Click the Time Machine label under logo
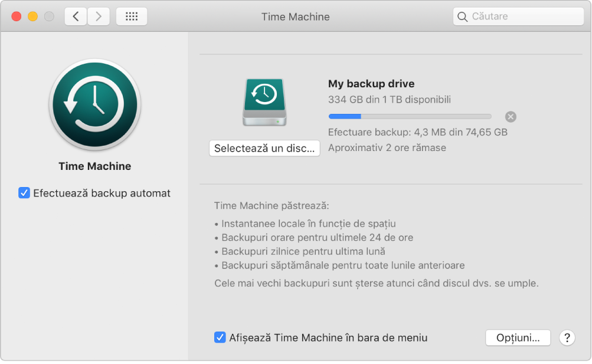The image size is (592, 364). coord(95,166)
